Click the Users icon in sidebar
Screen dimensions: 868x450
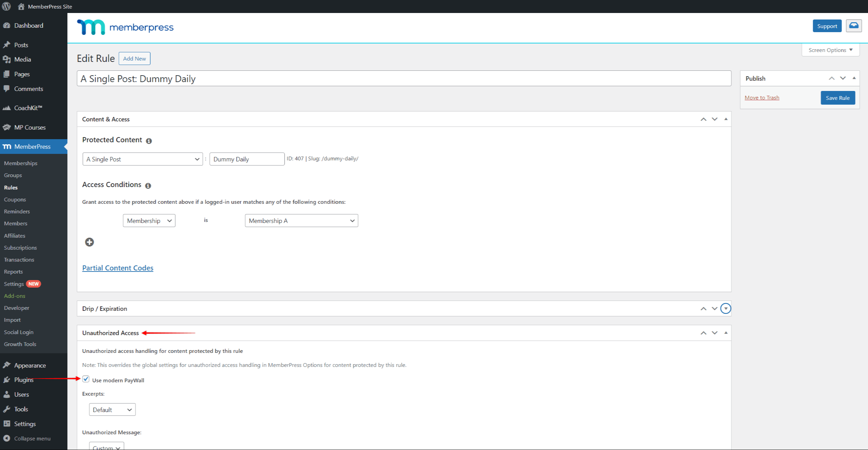click(6, 394)
